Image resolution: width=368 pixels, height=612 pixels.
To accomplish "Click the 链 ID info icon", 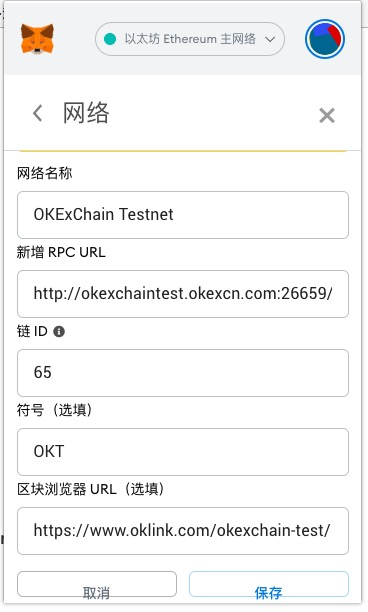I will pos(59,332).
